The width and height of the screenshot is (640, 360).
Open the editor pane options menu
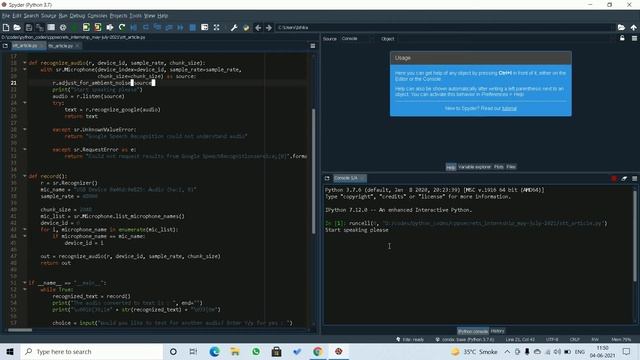313,46
